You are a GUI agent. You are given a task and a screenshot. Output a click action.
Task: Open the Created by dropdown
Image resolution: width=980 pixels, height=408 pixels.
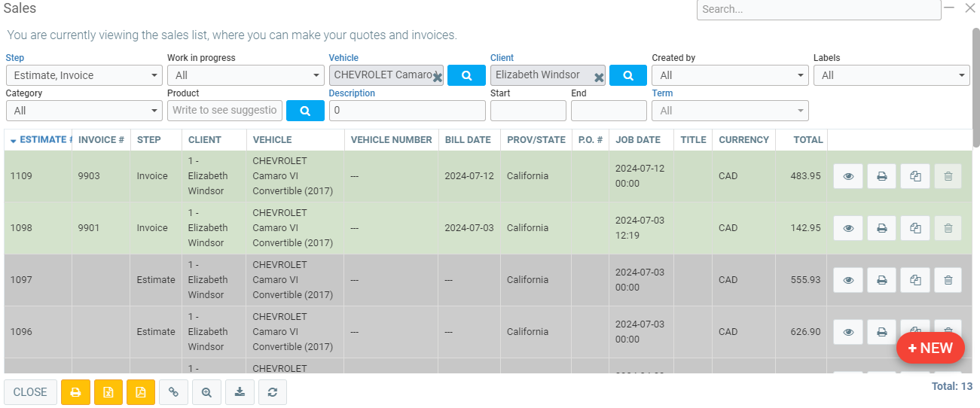click(730, 75)
